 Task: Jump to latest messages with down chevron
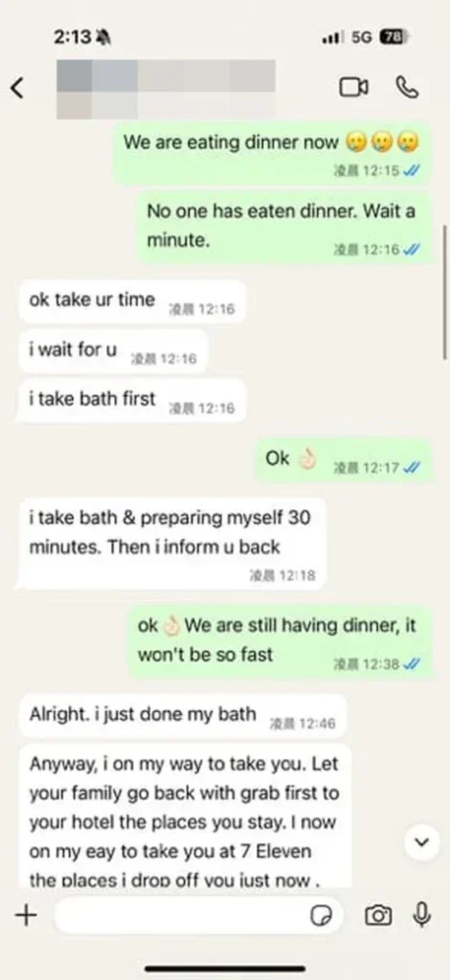point(422,842)
